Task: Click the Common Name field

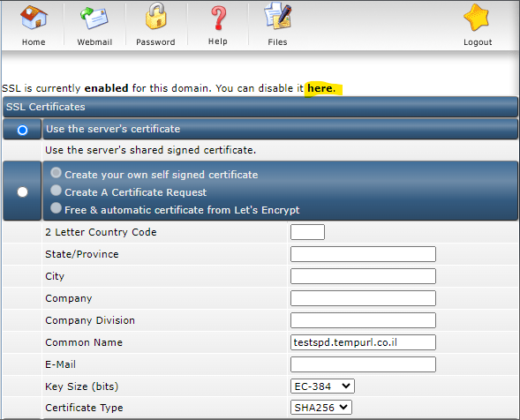Action: [363, 342]
